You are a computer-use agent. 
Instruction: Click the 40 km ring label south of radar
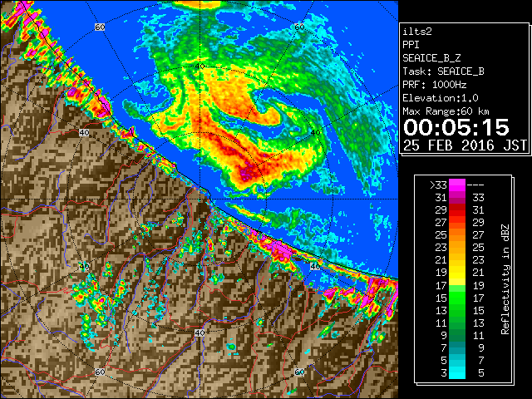(199, 332)
